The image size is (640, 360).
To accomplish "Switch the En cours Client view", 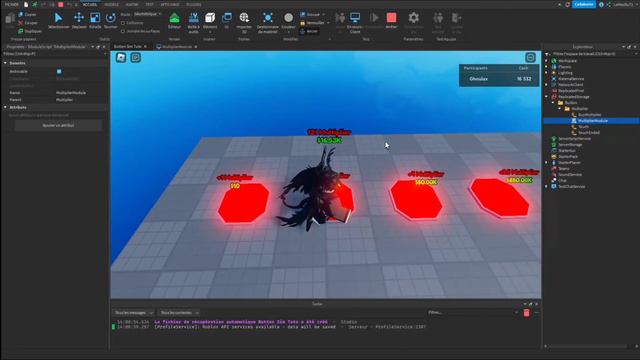I will tap(355, 22).
